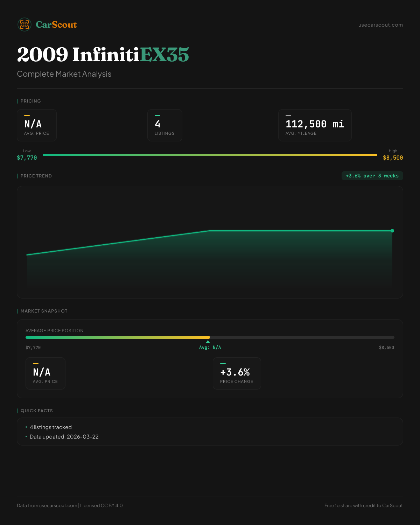Viewport: 420px width, 525px height.
Task: Click the +3.6% over 3 weeks badge
Action: 372,176
